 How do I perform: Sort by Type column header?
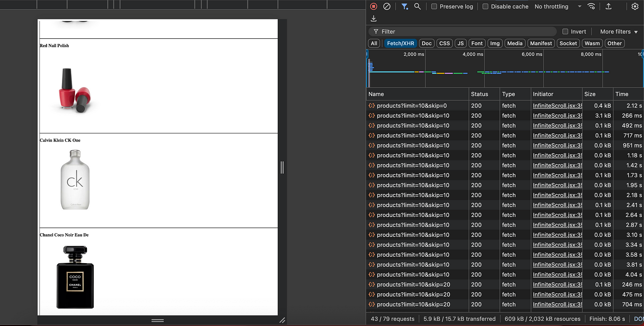[515, 94]
